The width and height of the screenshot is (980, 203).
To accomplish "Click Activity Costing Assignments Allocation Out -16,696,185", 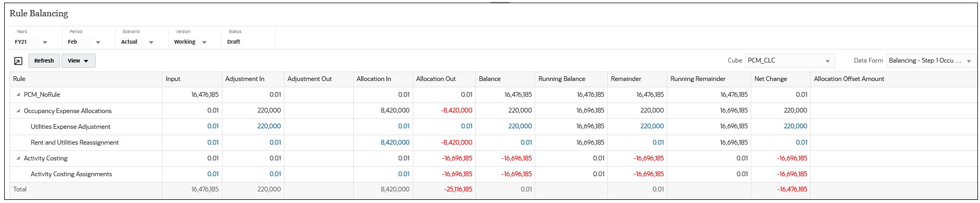I will [457, 174].
